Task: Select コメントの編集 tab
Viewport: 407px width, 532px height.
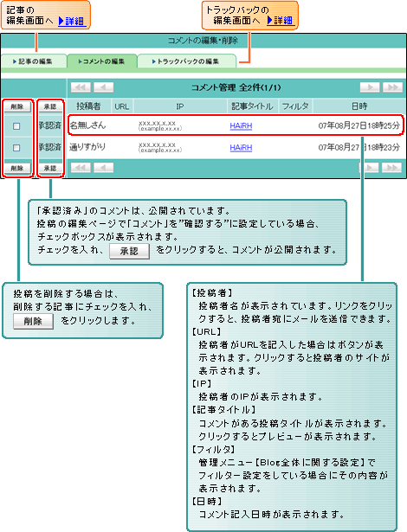Action: [102, 61]
